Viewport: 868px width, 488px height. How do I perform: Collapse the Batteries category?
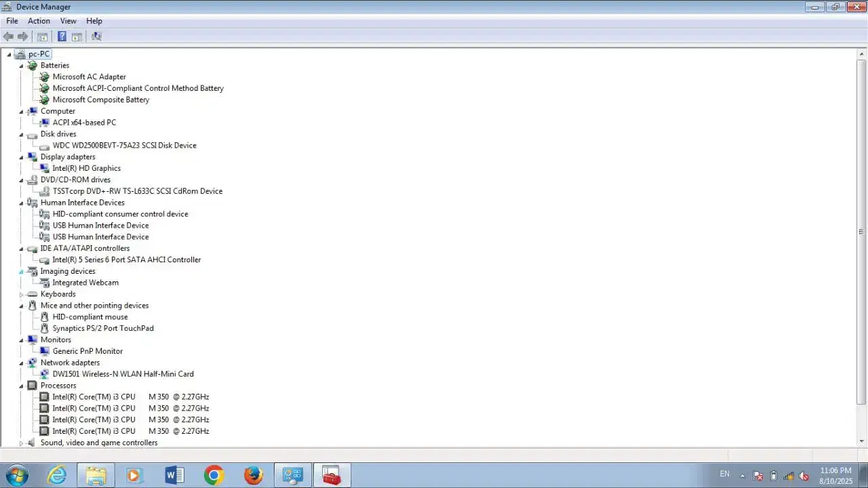pyautogui.click(x=21, y=66)
